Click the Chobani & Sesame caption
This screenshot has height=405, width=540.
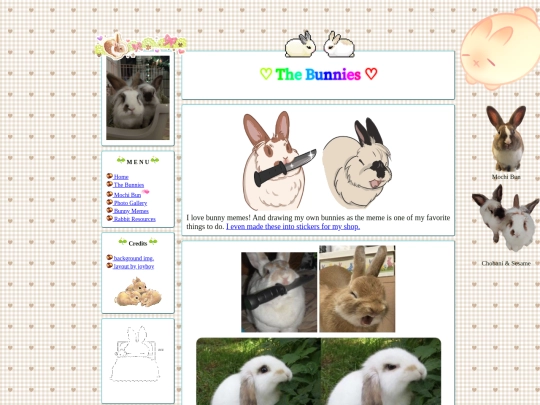pos(506,263)
